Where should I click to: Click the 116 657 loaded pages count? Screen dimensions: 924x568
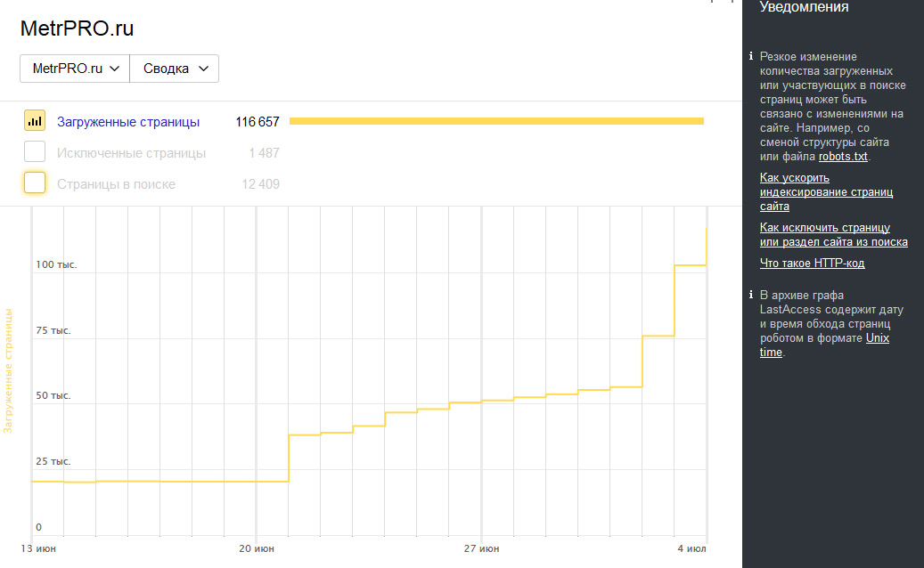(x=258, y=122)
